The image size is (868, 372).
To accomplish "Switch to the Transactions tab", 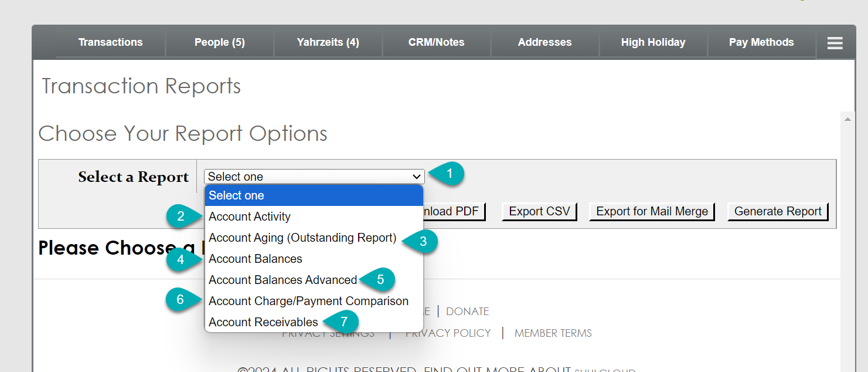I will pyautogui.click(x=110, y=42).
